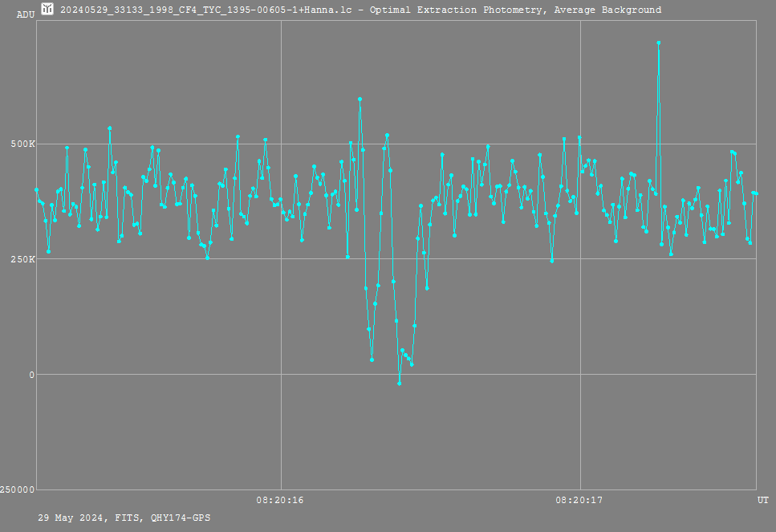Click the light curve app icon in title bar
The width and height of the screenshot is (776, 532).
pos(47,9)
